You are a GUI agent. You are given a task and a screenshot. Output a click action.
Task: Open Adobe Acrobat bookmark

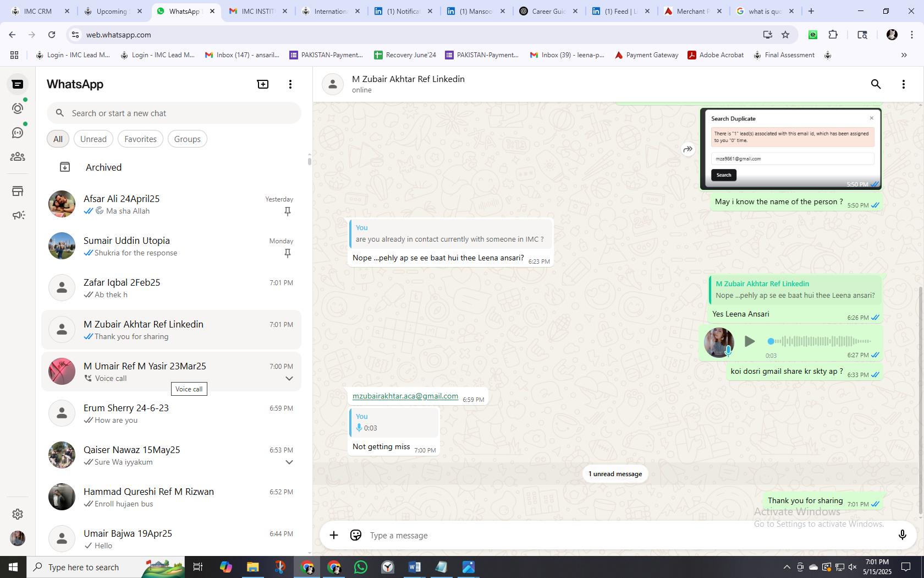[x=716, y=55]
